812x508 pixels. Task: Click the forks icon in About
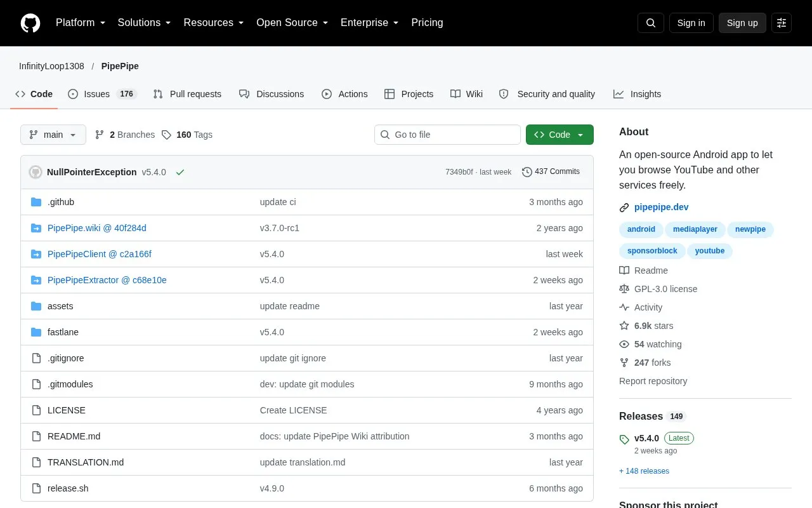tap(624, 363)
